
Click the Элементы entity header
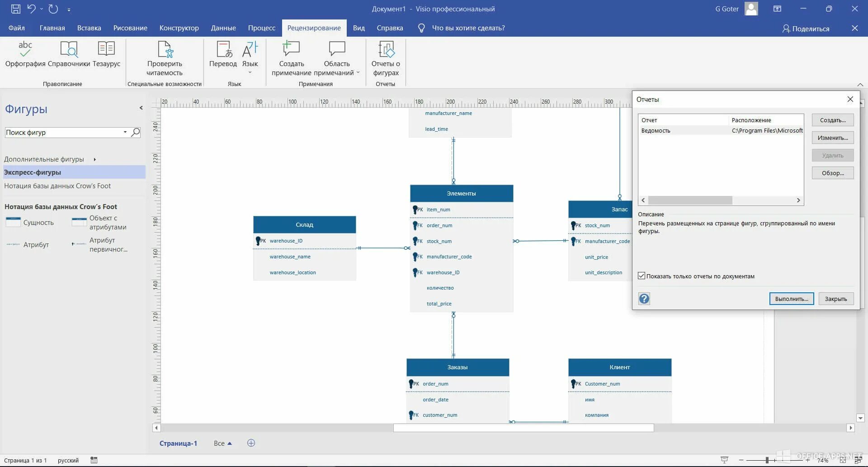coord(461,194)
